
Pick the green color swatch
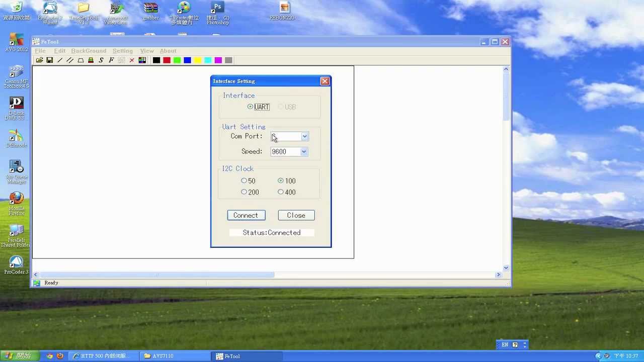(177, 60)
